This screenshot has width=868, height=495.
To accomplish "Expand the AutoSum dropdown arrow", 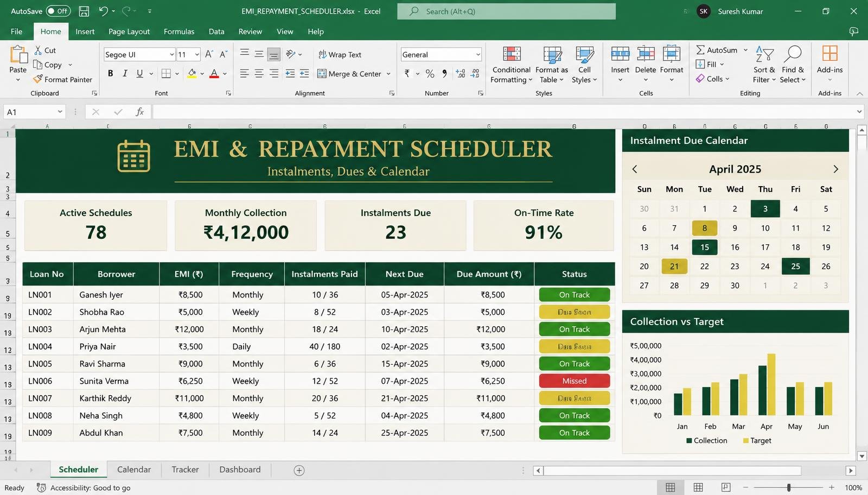I will coord(745,50).
